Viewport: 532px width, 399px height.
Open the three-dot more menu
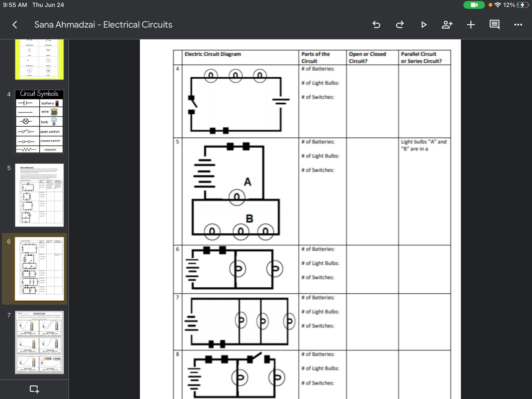click(518, 25)
